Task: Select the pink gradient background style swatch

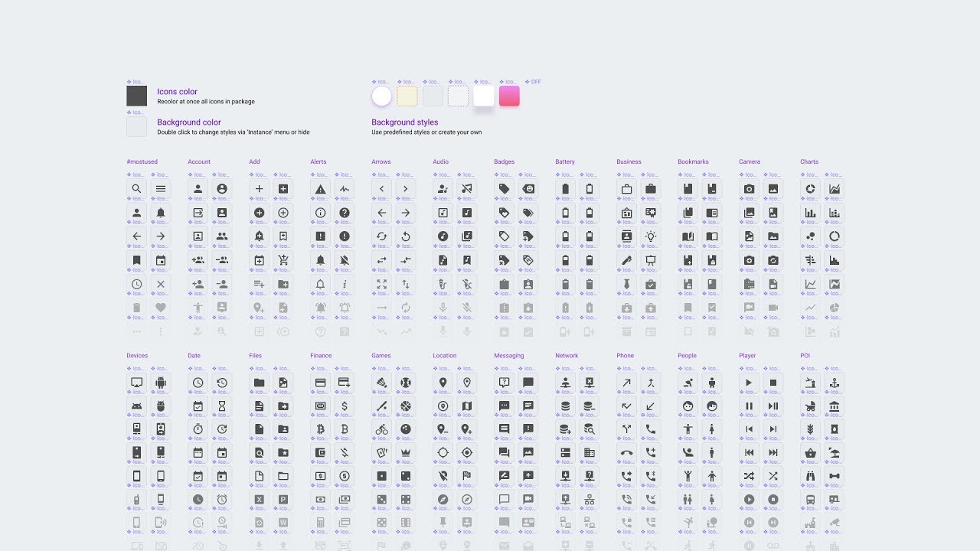Action: (x=509, y=96)
